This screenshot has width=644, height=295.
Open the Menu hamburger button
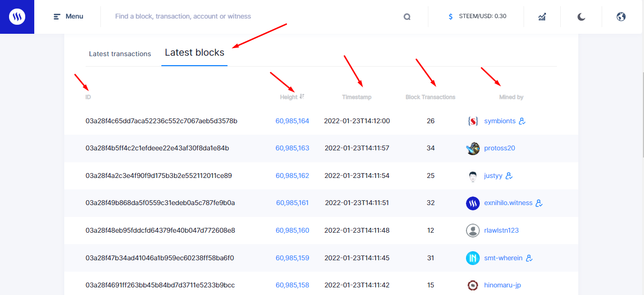pos(69,17)
